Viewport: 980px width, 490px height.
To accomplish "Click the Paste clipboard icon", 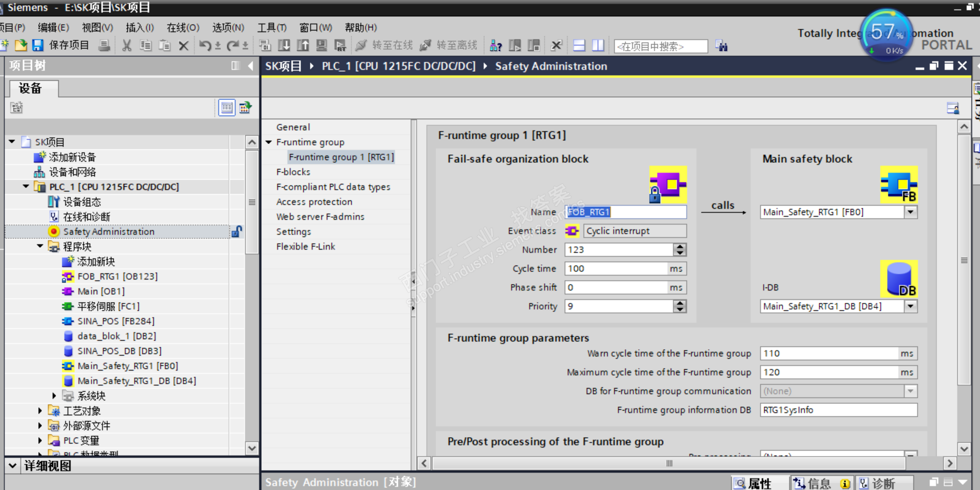I will point(164,46).
